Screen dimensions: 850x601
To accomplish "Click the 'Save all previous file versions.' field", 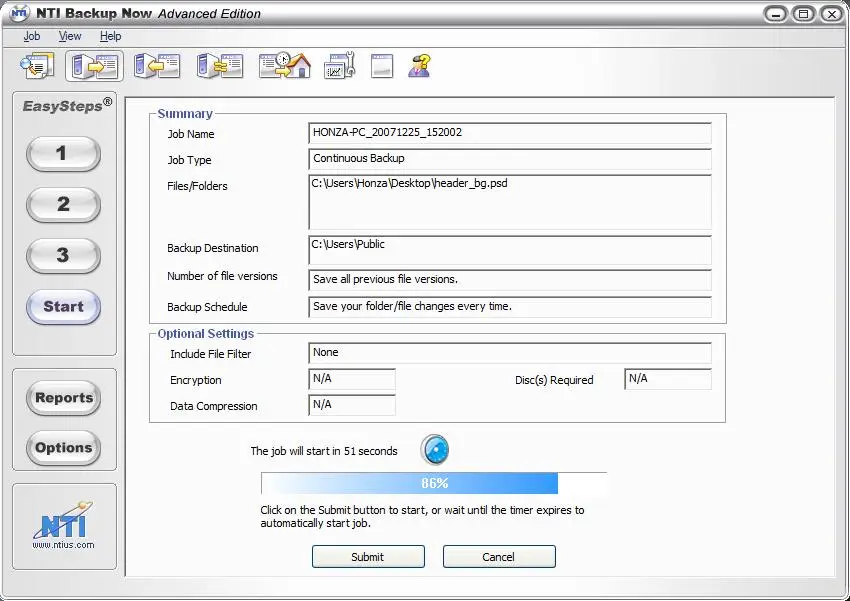I will tap(510, 280).
